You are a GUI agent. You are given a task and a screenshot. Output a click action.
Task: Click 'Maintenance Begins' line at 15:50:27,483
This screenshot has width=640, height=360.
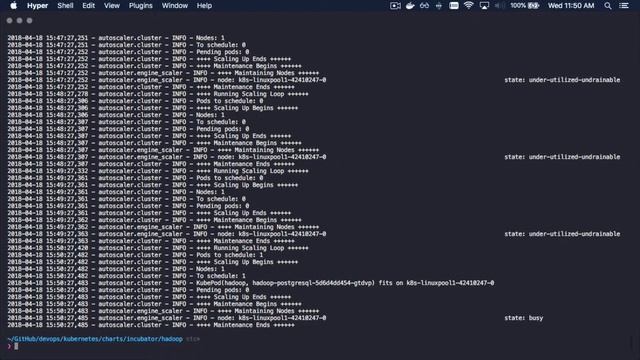point(154,304)
